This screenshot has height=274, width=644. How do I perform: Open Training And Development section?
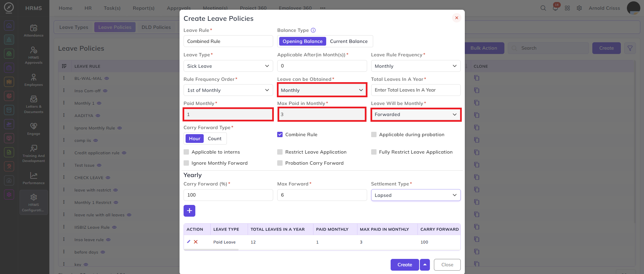click(34, 153)
